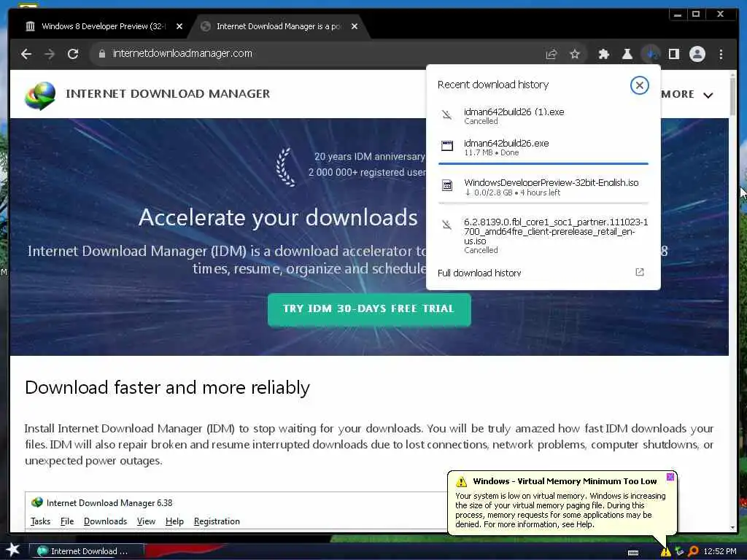Open the Extensions puzzle icon
Image resolution: width=747 pixels, height=560 pixels.
[x=603, y=54]
